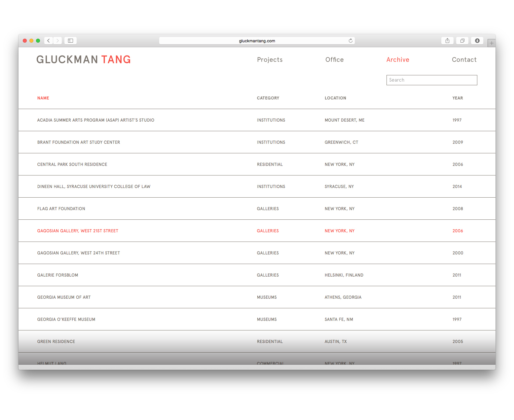The height and width of the screenshot is (420, 514).
Task: Open Green Residence project
Action: 56,342
